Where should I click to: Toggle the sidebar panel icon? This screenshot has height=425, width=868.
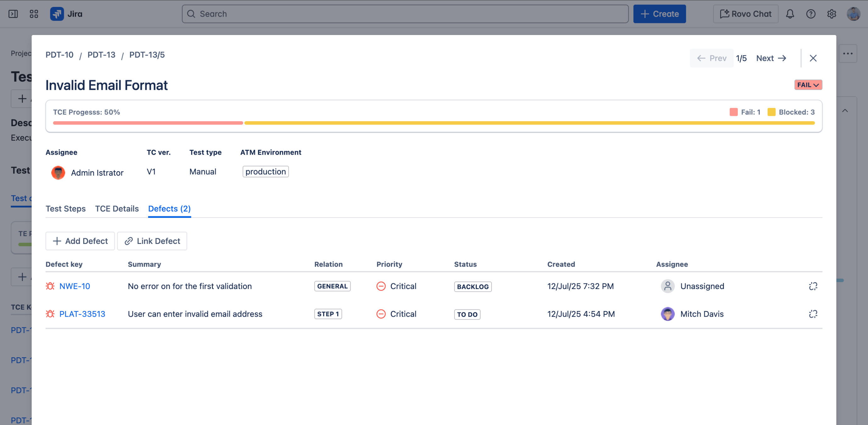point(13,14)
